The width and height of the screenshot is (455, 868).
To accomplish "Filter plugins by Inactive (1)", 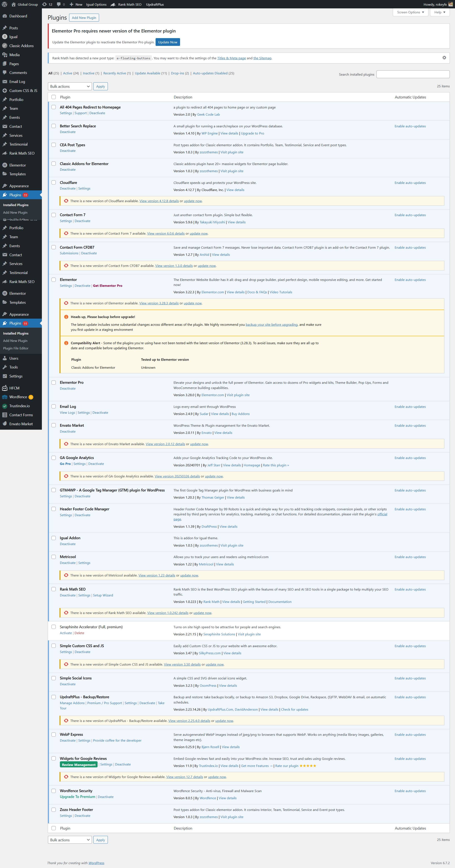I will (x=91, y=73).
